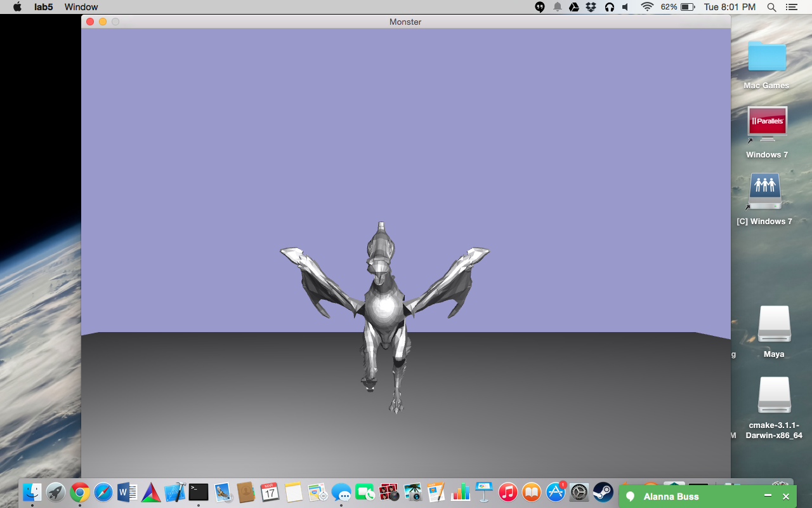Minimize the Monster window with yellow button
This screenshot has width=812, height=508.
click(x=103, y=22)
